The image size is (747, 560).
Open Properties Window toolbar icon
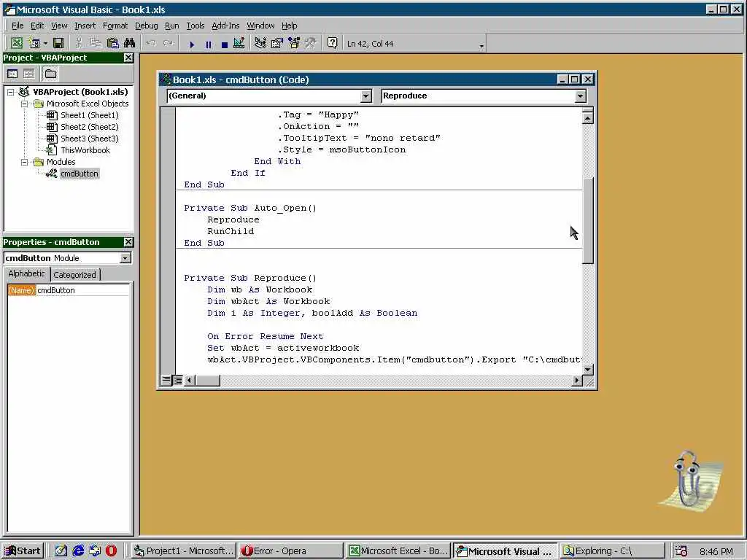pos(276,43)
